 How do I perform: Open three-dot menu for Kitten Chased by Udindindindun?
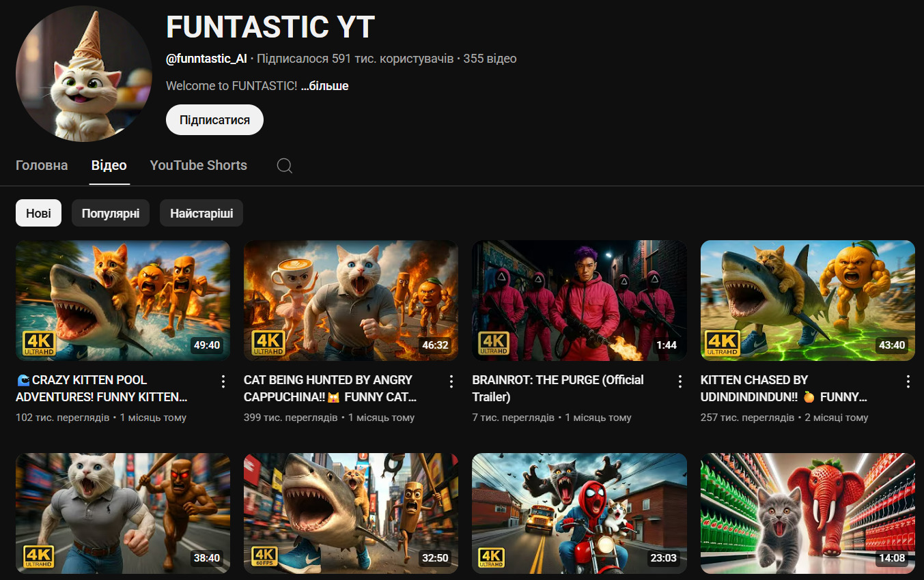tap(908, 381)
